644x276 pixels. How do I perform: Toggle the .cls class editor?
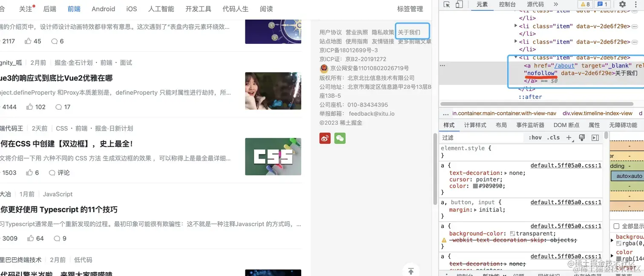coord(554,137)
